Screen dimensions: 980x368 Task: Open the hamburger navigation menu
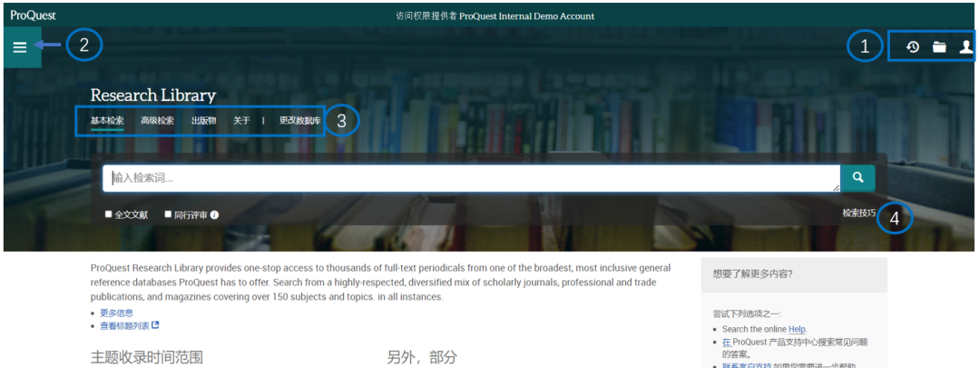(x=20, y=47)
